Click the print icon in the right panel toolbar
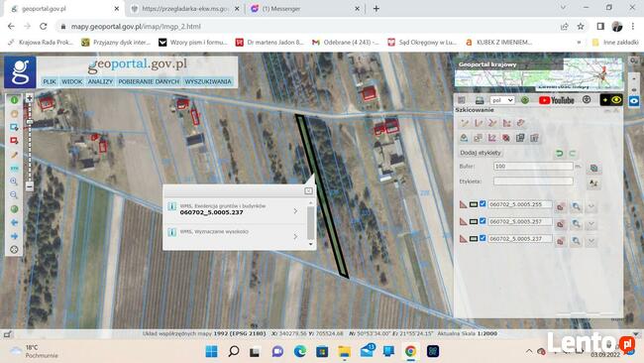644x363 pixels. 480,100
